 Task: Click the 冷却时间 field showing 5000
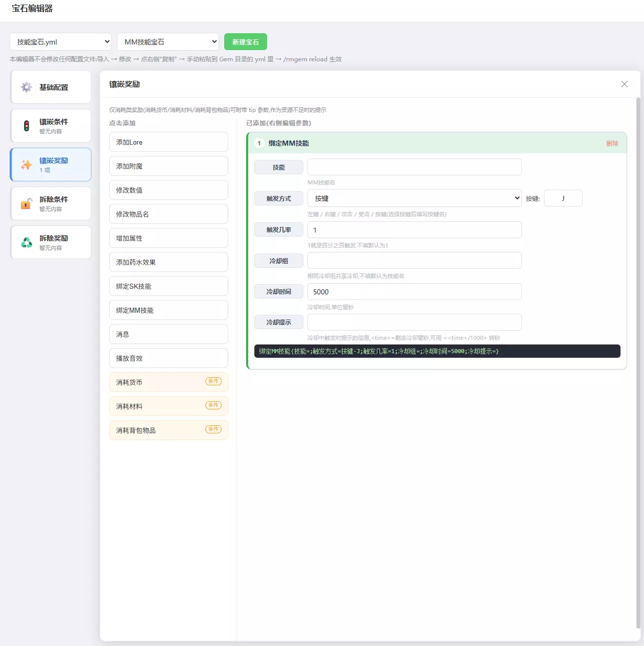[415, 292]
